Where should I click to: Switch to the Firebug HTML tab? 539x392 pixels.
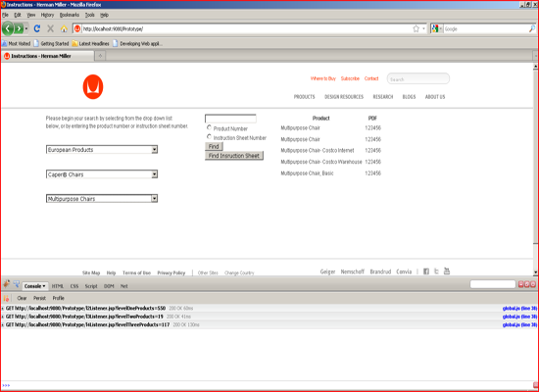click(58, 286)
